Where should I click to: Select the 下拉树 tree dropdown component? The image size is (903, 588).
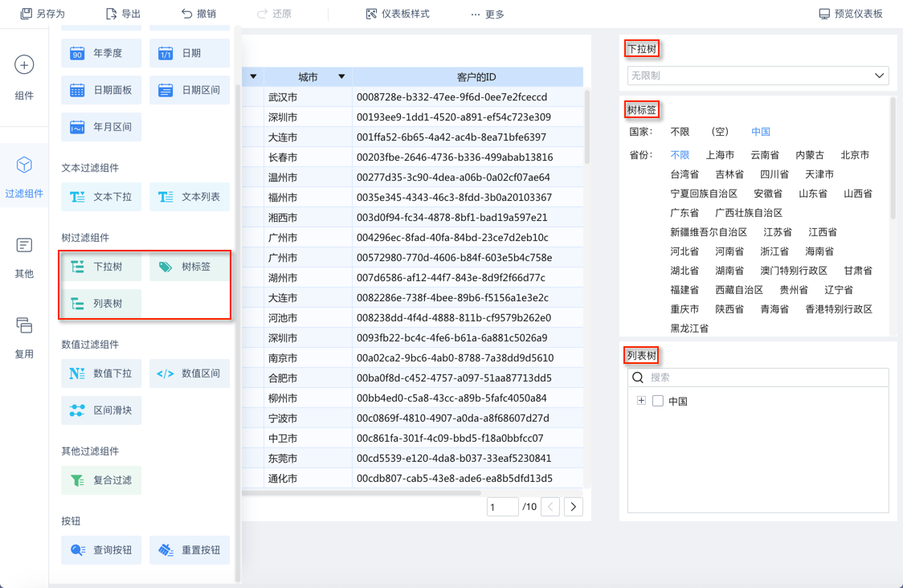[101, 267]
